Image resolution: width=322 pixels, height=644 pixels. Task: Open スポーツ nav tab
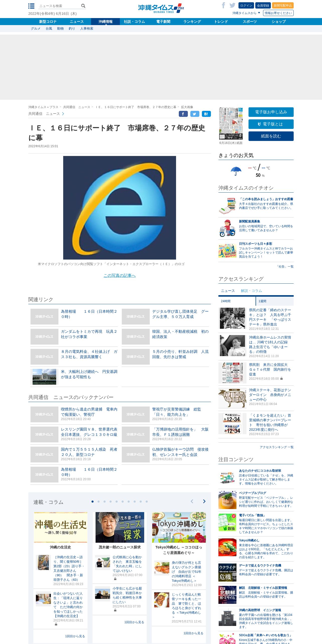(250, 22)
